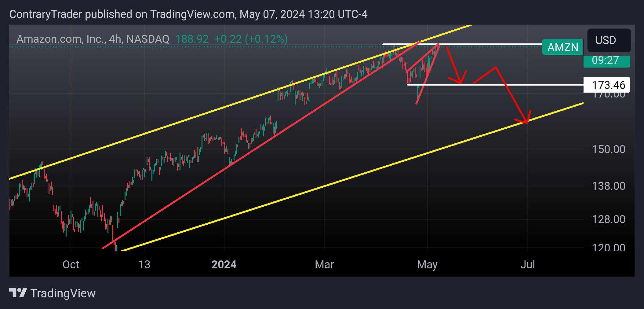Click the Oct time axis label
Viewport: 644px width, 309px height.
(71, 264)
